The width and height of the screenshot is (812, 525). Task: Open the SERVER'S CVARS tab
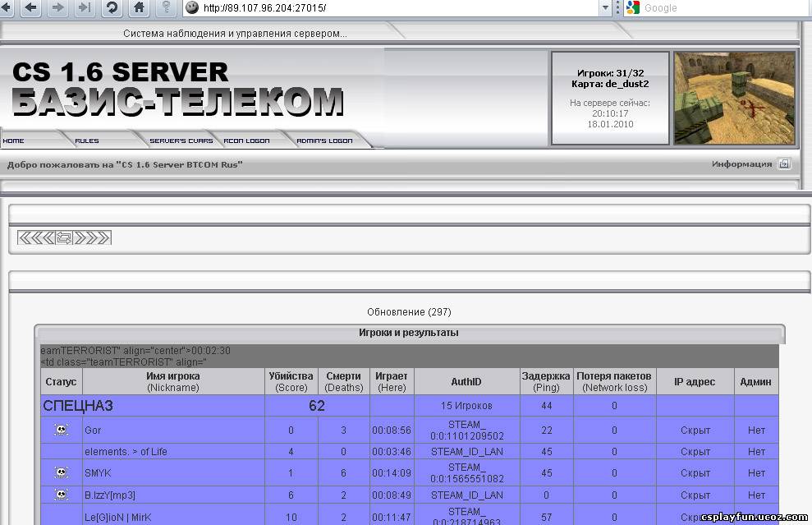pyautogui.click(x=181, y=140)
